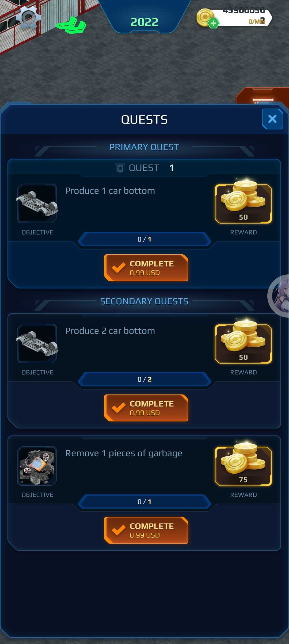Tap the 0/1 progress bar of Quest 1

tap(144, 239)
